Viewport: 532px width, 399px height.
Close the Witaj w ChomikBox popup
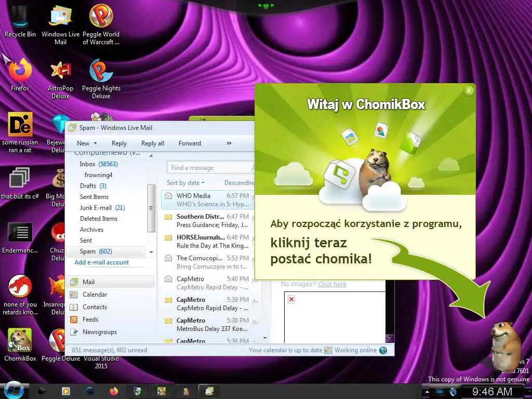[469, 90]
